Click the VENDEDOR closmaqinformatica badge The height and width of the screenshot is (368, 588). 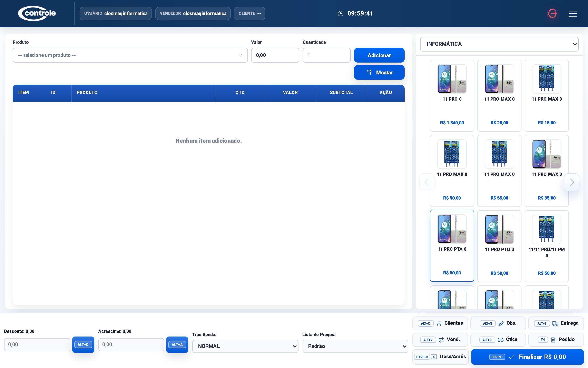(193, 13)
